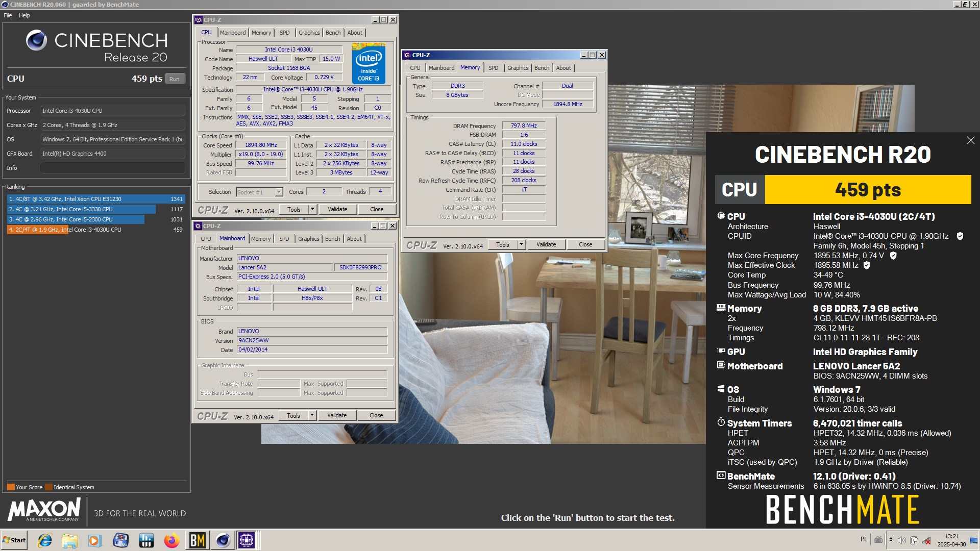The height and width of the screenshot is (551, 980).
Task: Open SPD tab in top-left CPU-Z window
Action: point(285,33)
